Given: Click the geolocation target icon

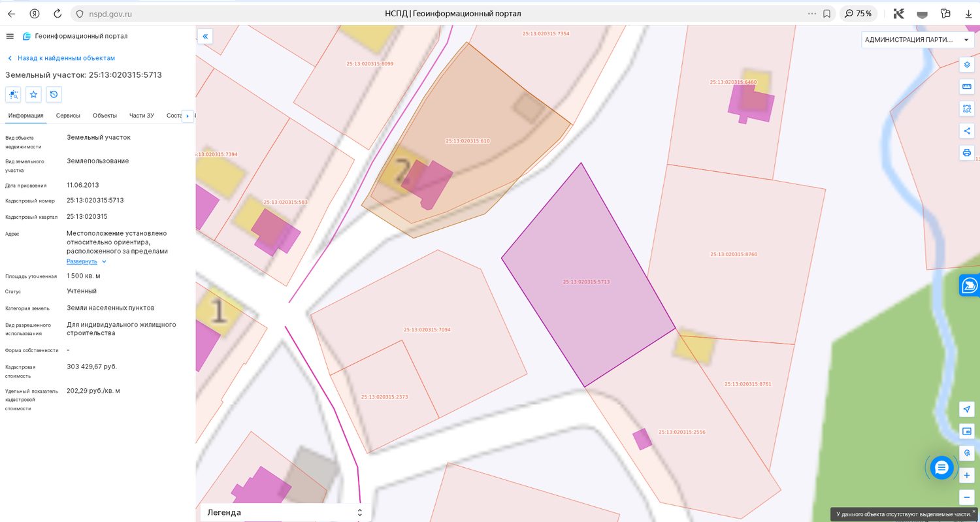Looking at the screenshot, I should click(967, 453).
